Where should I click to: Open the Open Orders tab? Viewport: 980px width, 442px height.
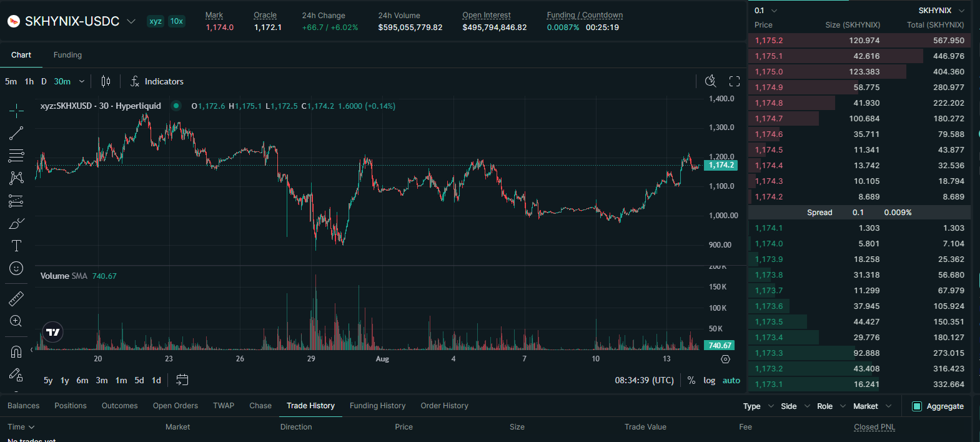pos(176,406)
